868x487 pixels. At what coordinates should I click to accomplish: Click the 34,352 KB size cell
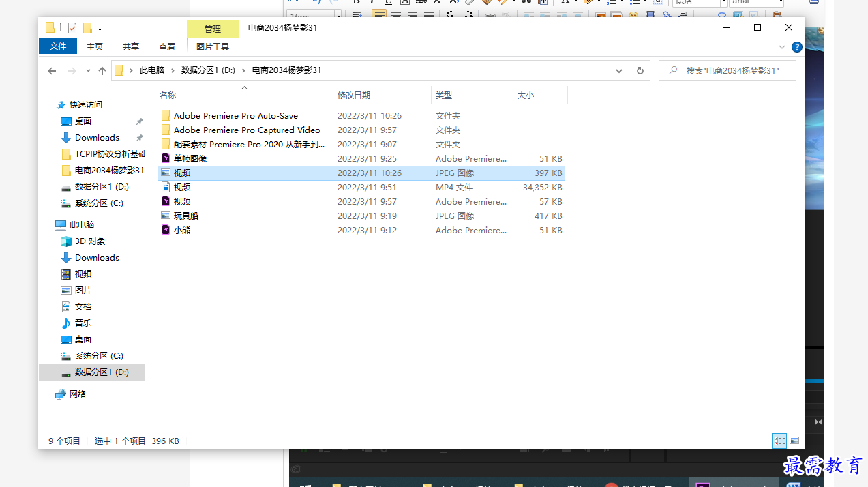point(543,187)
